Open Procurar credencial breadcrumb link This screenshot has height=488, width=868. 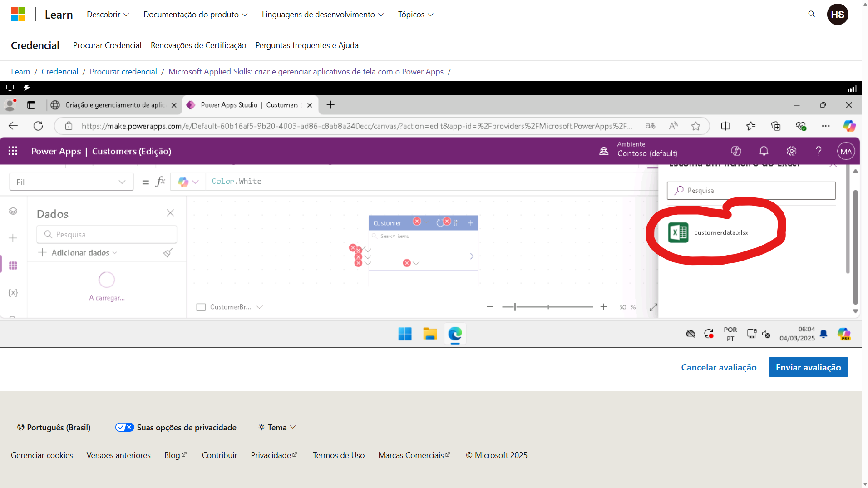pos(123,72)
